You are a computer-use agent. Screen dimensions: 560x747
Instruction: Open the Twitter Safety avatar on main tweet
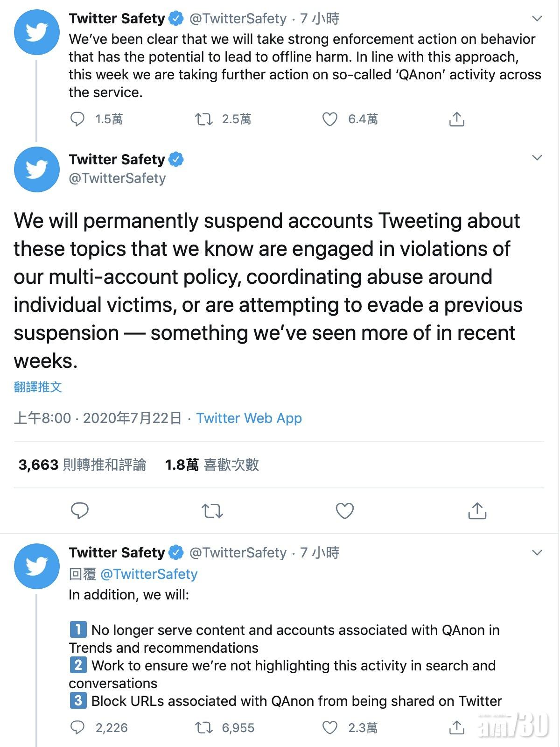coord(37,169)
